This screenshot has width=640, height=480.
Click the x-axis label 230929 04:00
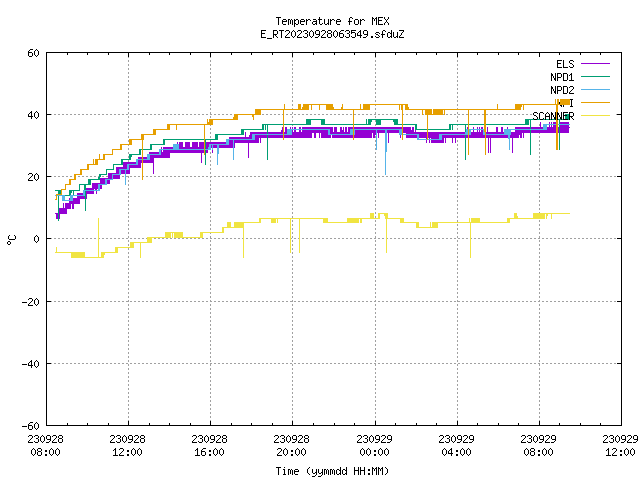point(457,445)
